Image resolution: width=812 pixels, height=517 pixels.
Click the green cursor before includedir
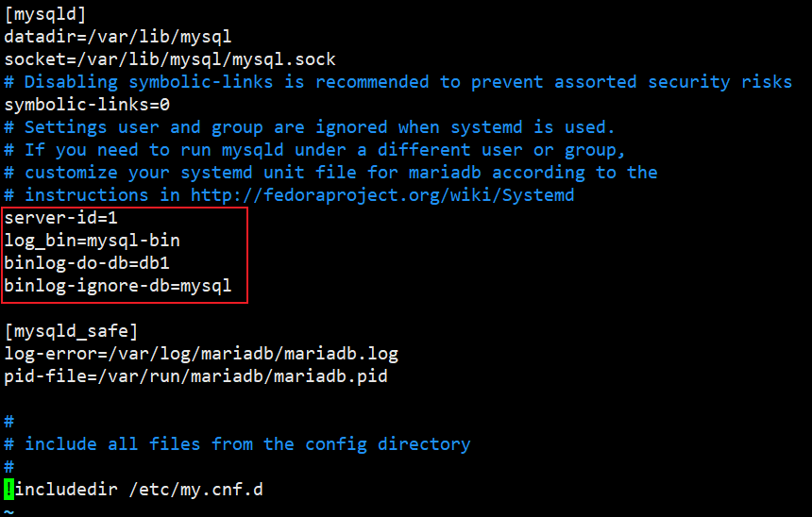pos(8,490)
